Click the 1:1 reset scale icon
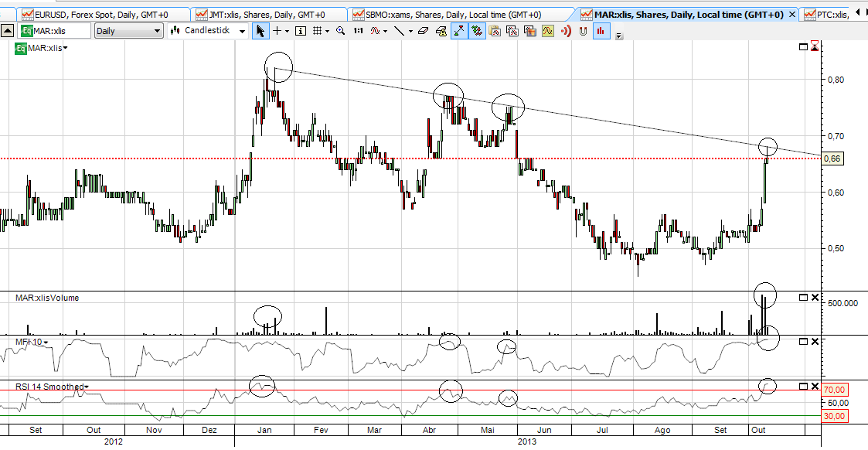The height and width of the screenshot is (450, 868). 358,30
